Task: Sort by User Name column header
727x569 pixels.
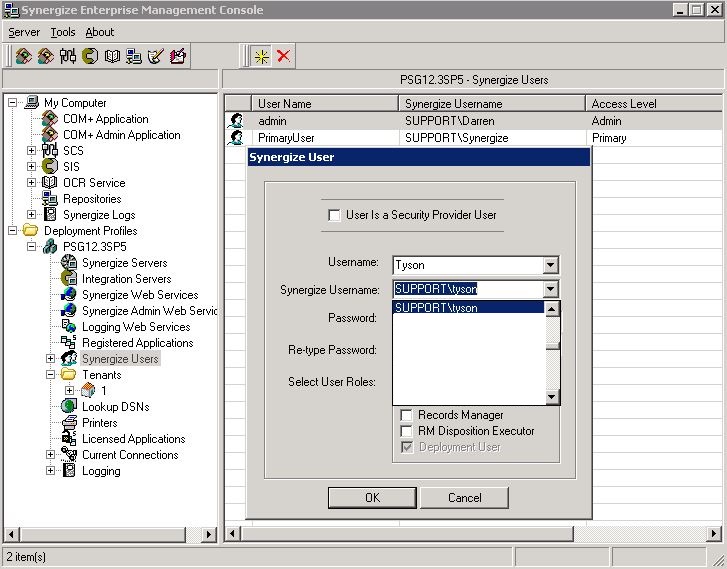Action: 325,103
